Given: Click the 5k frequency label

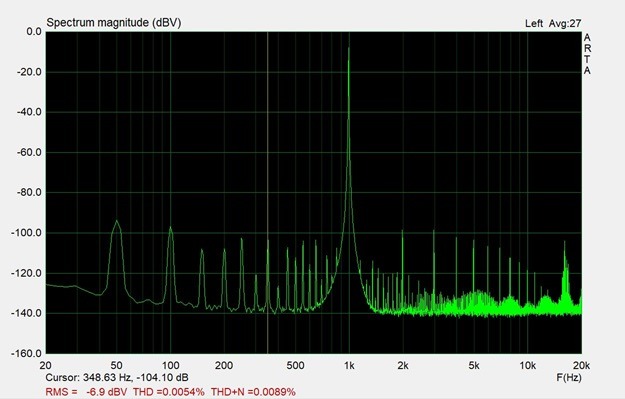Looking at the screenshot, I should coord(474,366).
